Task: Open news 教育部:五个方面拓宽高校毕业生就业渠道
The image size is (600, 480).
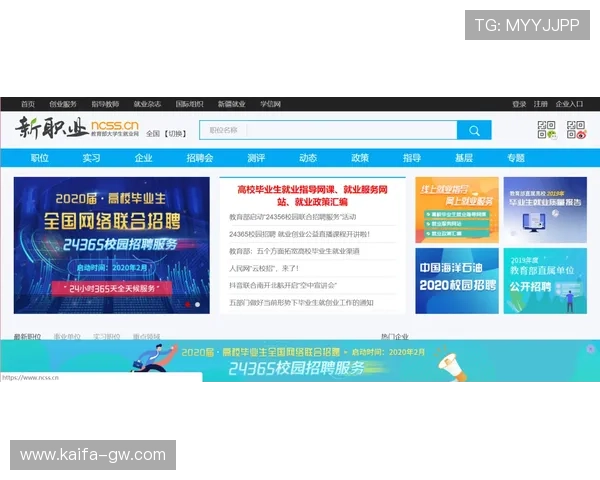Action: [294, 251]
